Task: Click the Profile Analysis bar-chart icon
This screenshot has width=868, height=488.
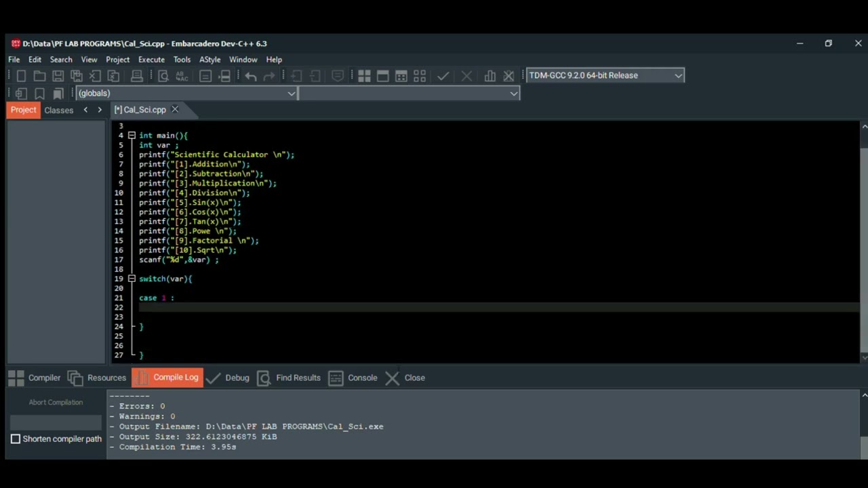Action: 490,76
